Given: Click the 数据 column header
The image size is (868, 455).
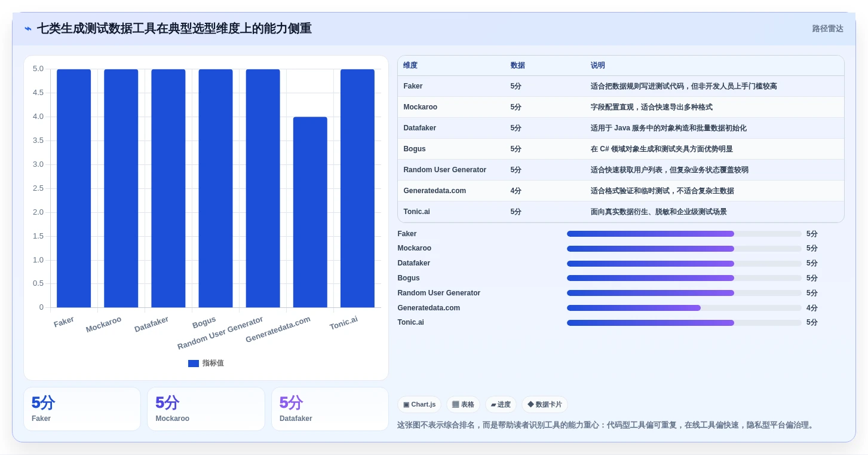Looking at the screenshot, I should [518, 66].
